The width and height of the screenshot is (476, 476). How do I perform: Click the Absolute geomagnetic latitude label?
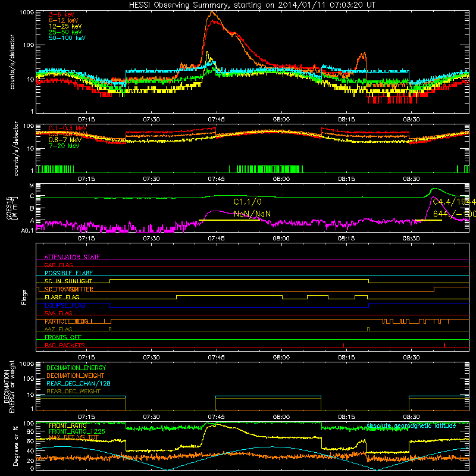tap(411, 426)
